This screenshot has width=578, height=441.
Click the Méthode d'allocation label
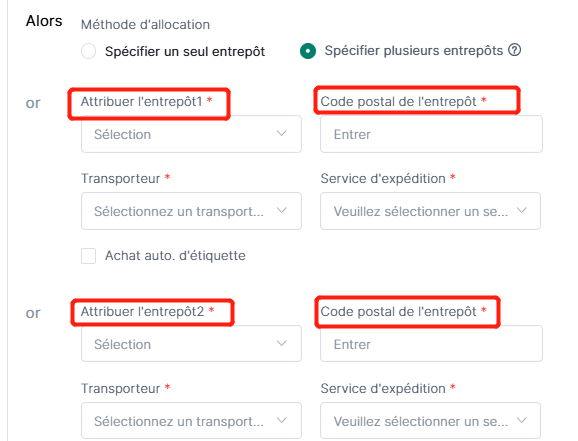[x=145, y=25]
